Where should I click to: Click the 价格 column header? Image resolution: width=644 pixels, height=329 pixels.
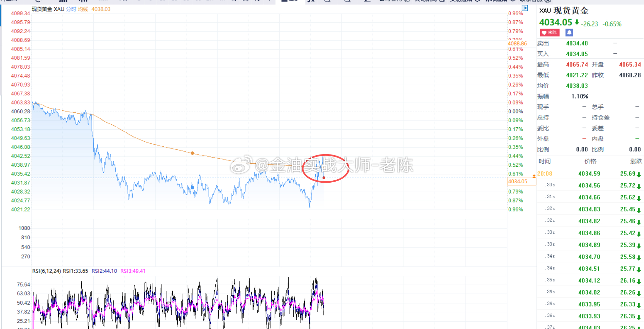tap(590, 161)
